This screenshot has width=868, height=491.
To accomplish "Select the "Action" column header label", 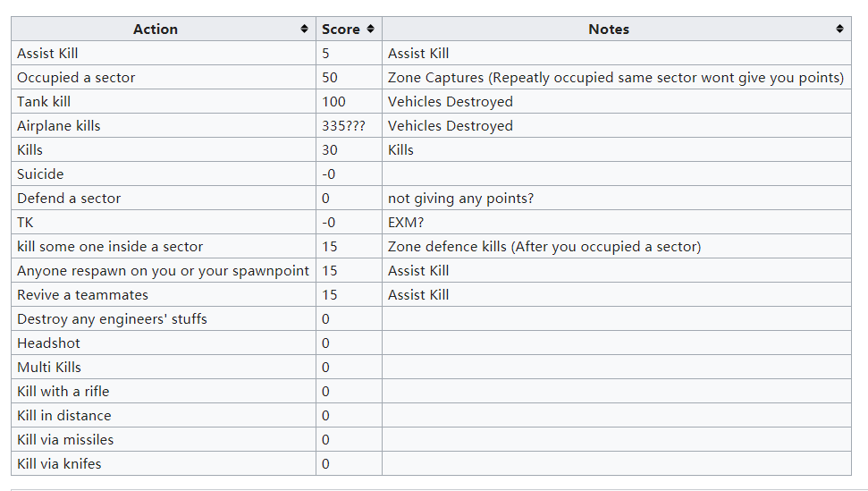I will coord(156,30).
